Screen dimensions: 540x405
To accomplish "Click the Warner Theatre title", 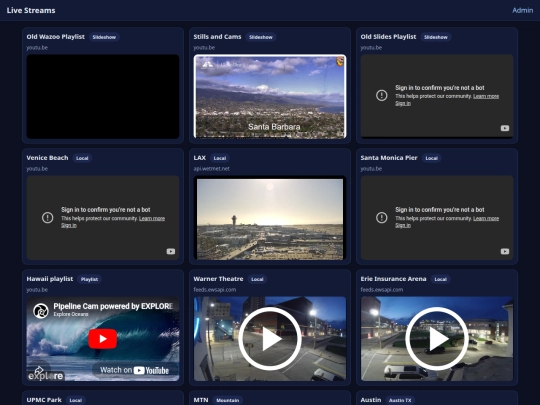I will point(218,279).
